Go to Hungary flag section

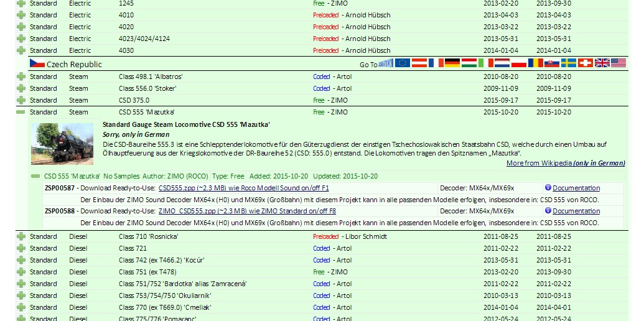(469, 63)
